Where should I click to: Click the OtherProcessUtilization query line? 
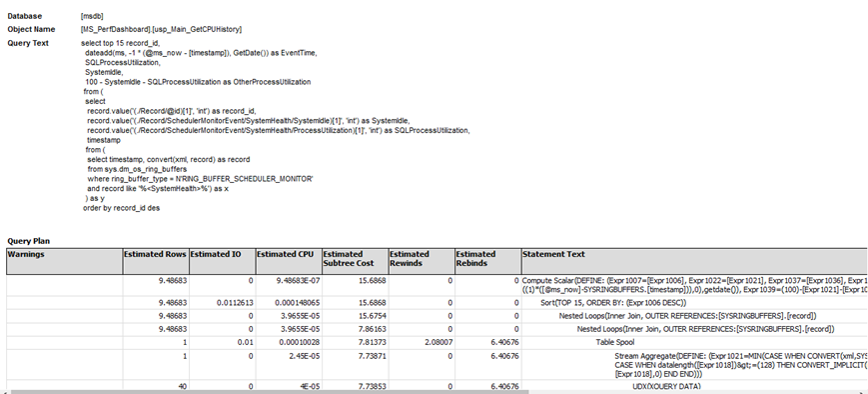(x=198, y=82)
